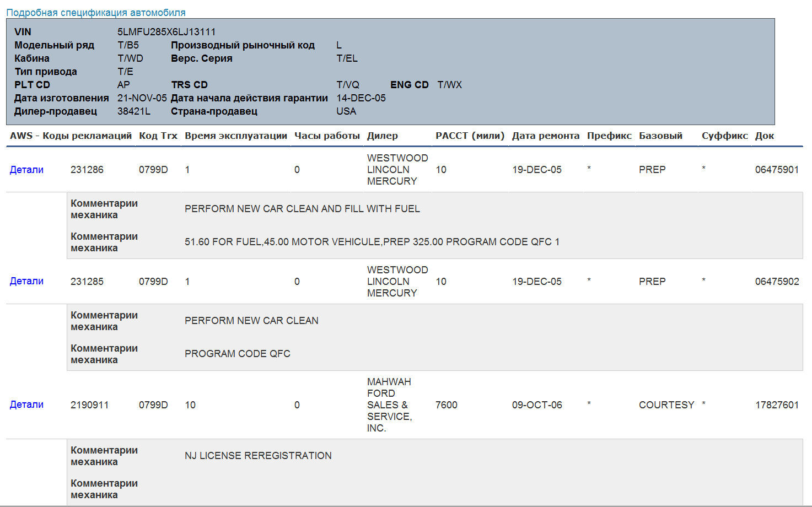
Task: Click document number 06475901
Action: tap(777, 170)
